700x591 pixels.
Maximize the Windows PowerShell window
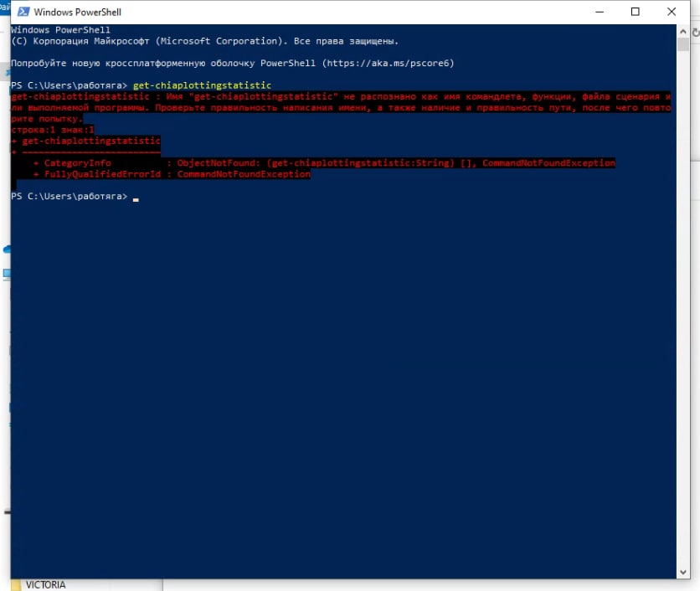(x=636, y=12)
